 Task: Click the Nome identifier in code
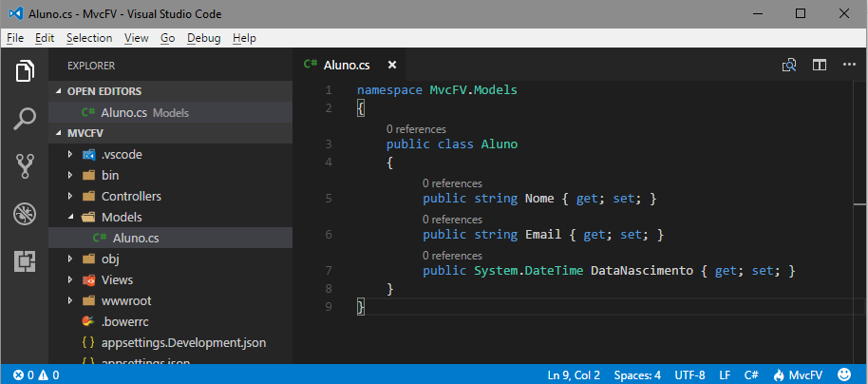(539, 199)
